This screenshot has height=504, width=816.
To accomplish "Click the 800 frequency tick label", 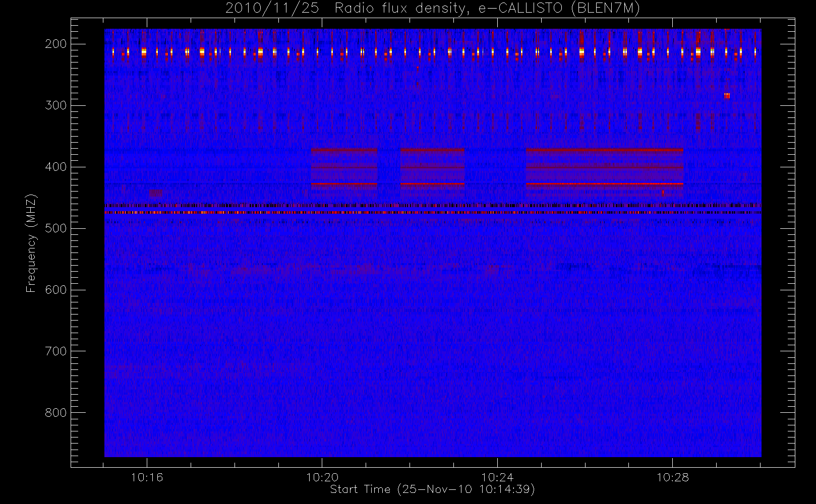I will [56, 413].
